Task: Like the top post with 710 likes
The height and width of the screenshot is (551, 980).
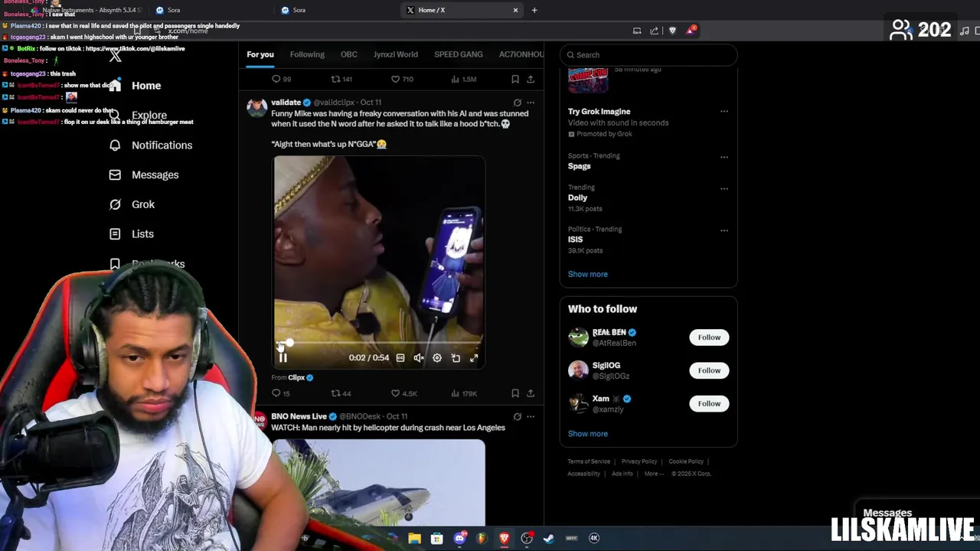Action: 402,79
